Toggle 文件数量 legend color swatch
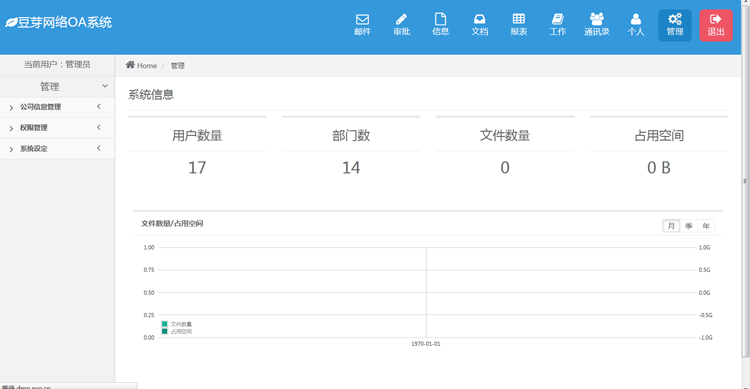The height and width of the screenshot is (389, 750). (165, 324)
